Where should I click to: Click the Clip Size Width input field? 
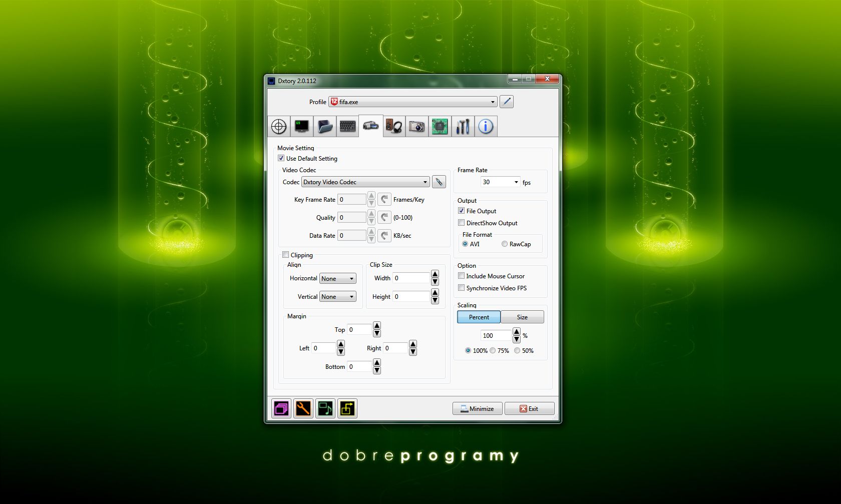(x=411, y=278)
